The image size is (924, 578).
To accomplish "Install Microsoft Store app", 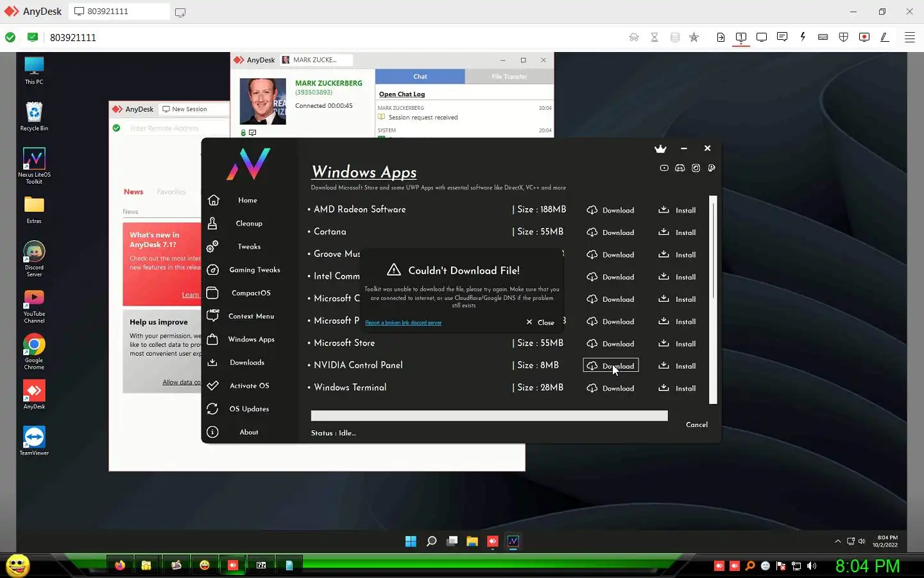I will click(x=677, y=344).
